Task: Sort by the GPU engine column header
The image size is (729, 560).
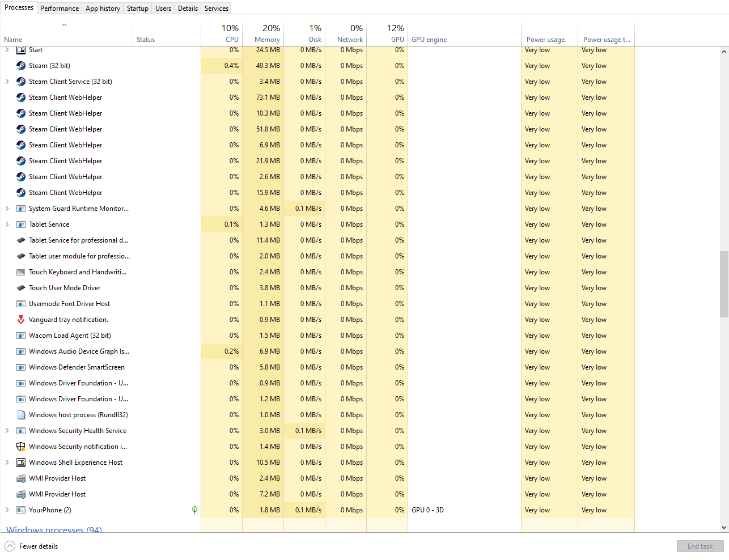Action: (x=464, y=34)
